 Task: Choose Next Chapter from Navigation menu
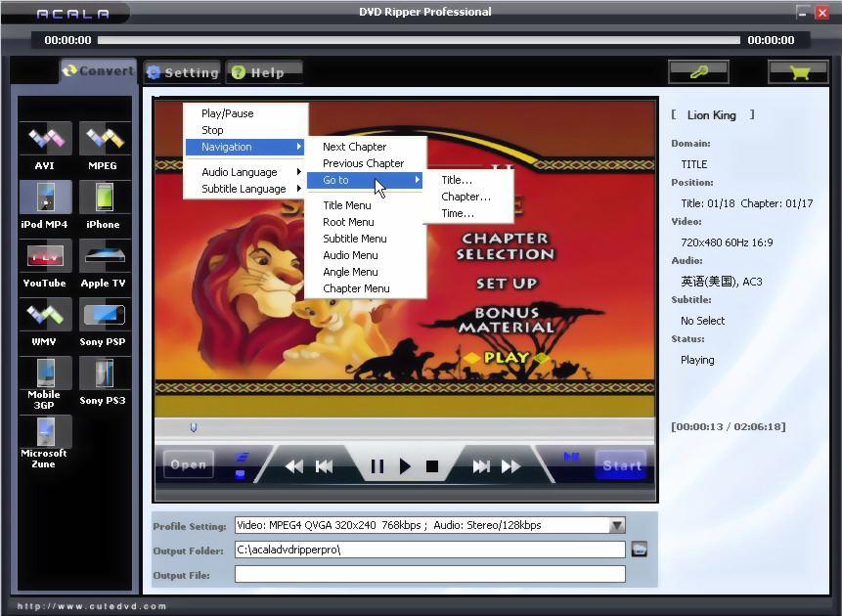354,147
